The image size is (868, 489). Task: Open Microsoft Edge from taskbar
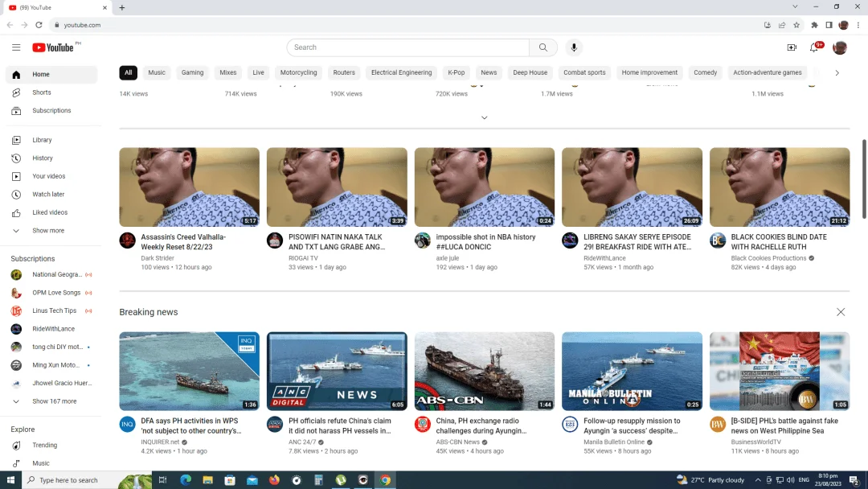(x=186, y=480)
